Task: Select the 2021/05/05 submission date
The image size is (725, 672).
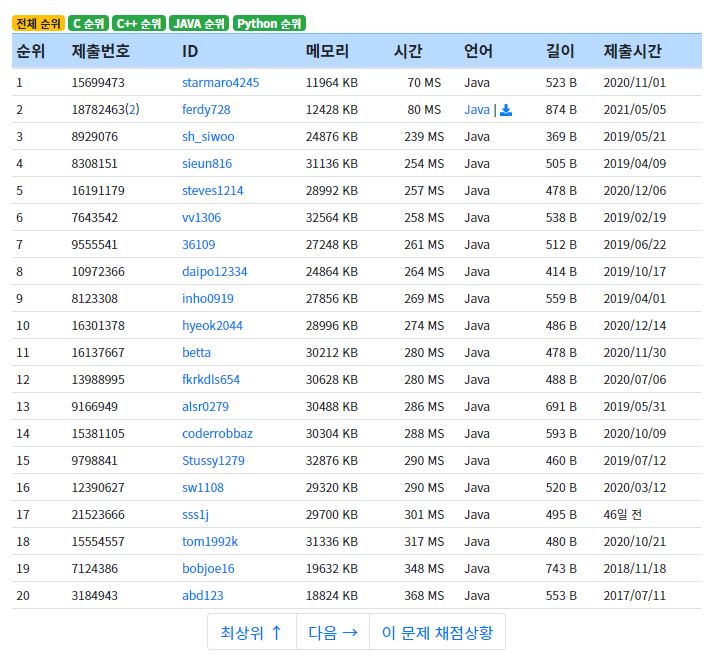Action: click(x=634, y=110)
